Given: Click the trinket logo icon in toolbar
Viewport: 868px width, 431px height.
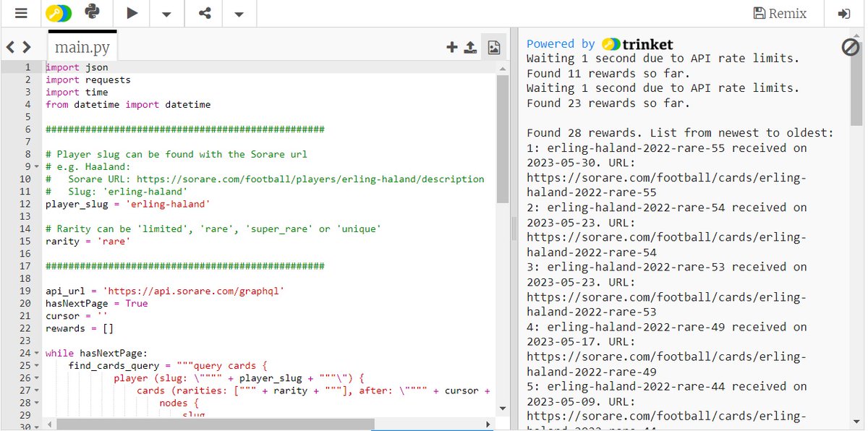Looking at the screenshot, I should [58, 13].
